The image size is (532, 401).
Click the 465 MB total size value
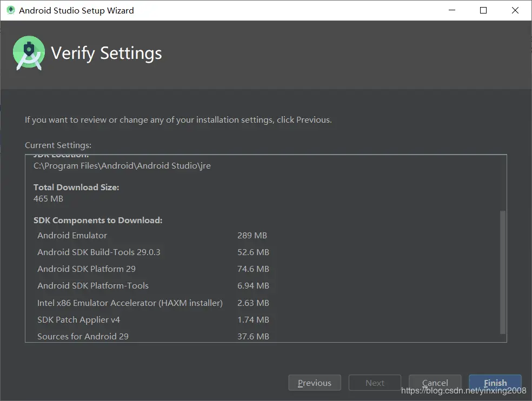click(48, 199)
